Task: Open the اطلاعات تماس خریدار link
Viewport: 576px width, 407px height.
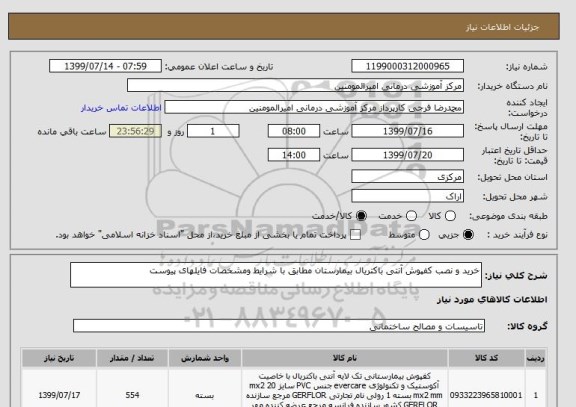Action: pos(121,108)
